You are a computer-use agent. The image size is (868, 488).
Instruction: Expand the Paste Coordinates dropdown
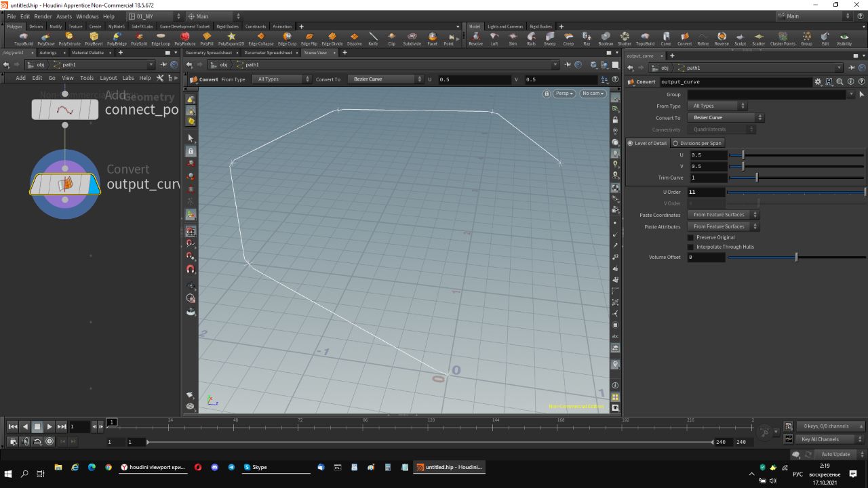[723, 215]
